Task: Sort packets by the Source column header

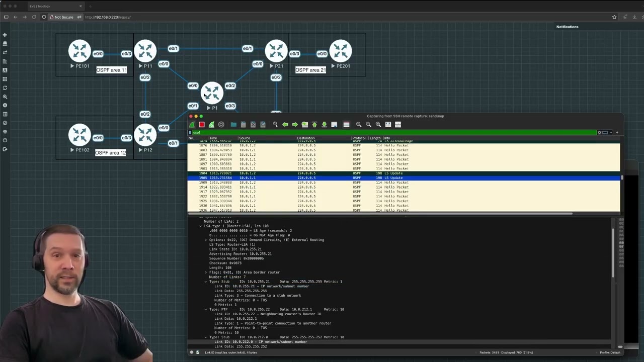Action: 267,138
